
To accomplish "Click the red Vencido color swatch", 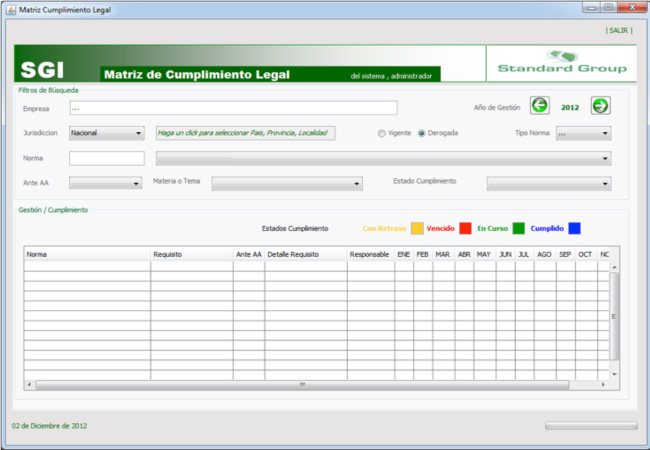I will (x=465, y=229).
